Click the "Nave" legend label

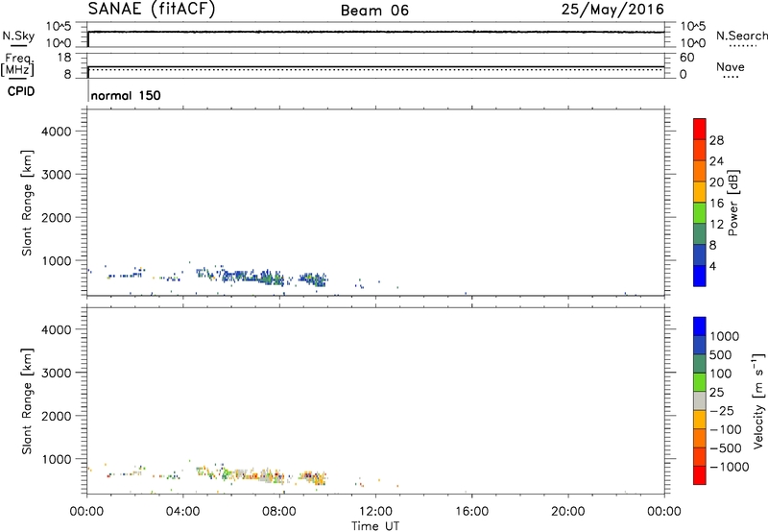[731, 66]
